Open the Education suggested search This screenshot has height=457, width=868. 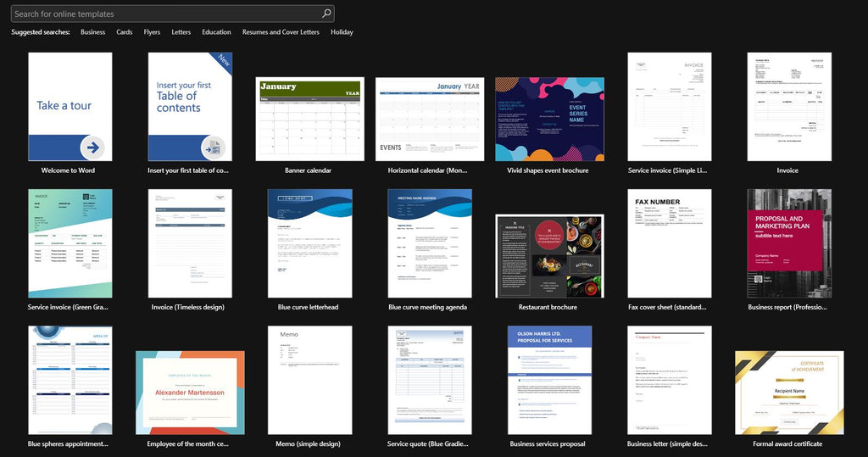click(x=216, y=32)
